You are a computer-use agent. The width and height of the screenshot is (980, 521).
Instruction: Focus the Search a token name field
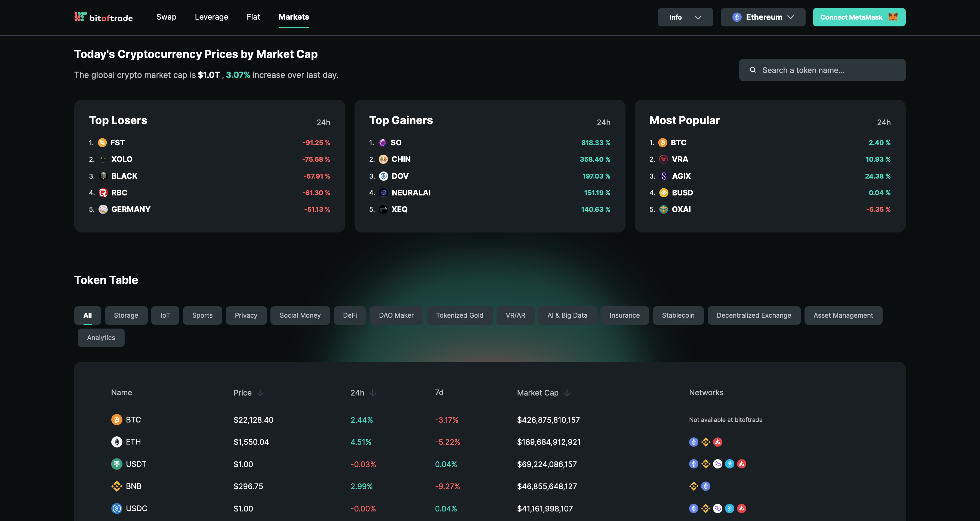click(x=822, y=70)
